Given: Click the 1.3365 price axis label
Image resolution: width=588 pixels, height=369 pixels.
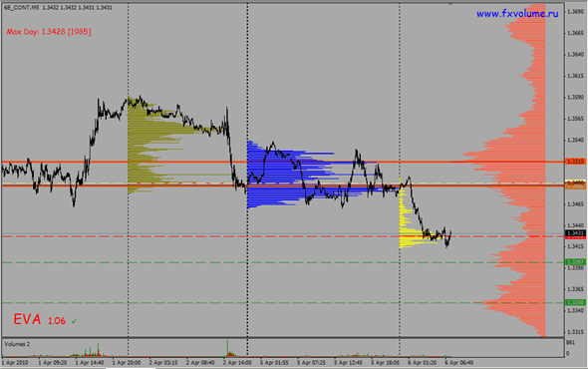Looking at the screenshot, I should [576, 289].
